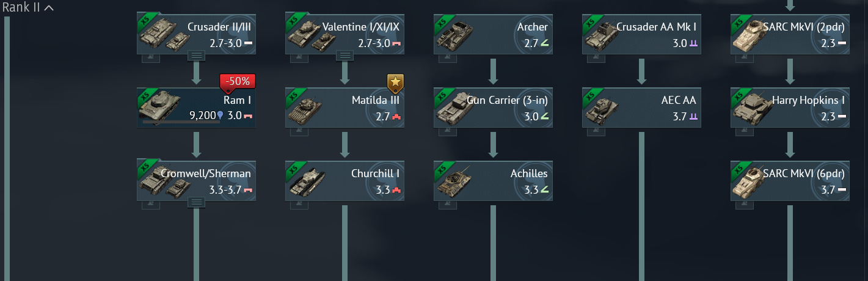Select the Matilda III tank

click(x=345, y=108)
